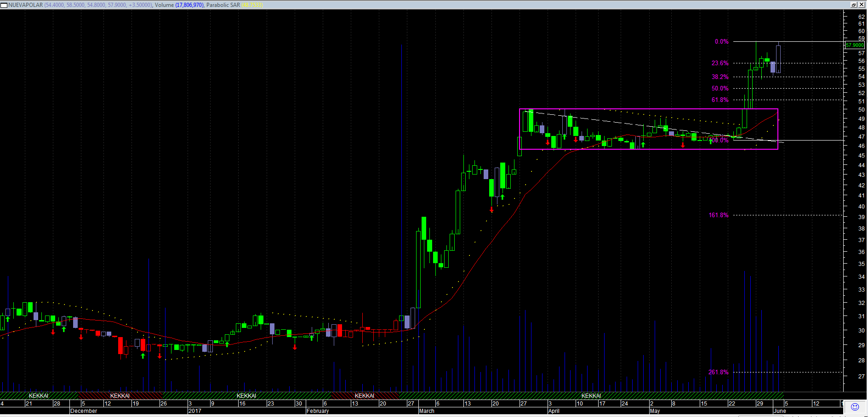This screenshot has width=868, height=417.
Task: Click the 62 level on the price axis
Action: pyautogui.click(x=862, y=17)
